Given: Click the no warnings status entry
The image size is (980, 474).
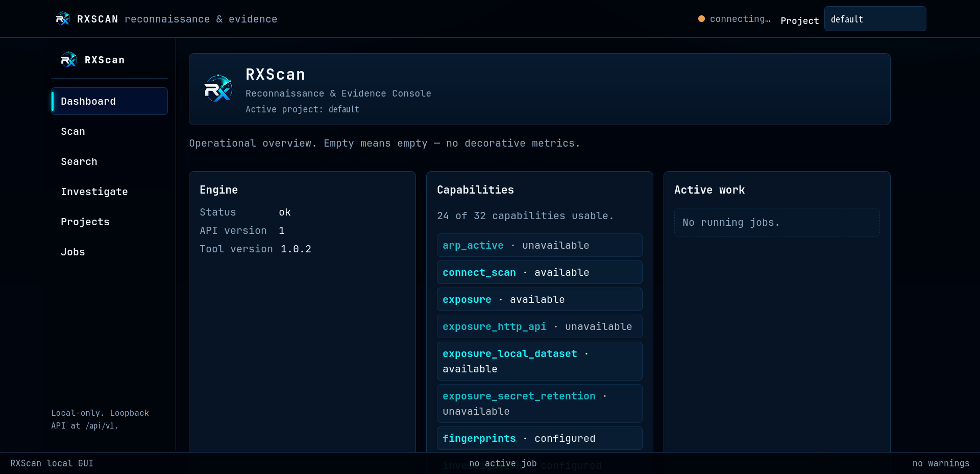Looking at the screenshot, I should [x=941, y=463].
